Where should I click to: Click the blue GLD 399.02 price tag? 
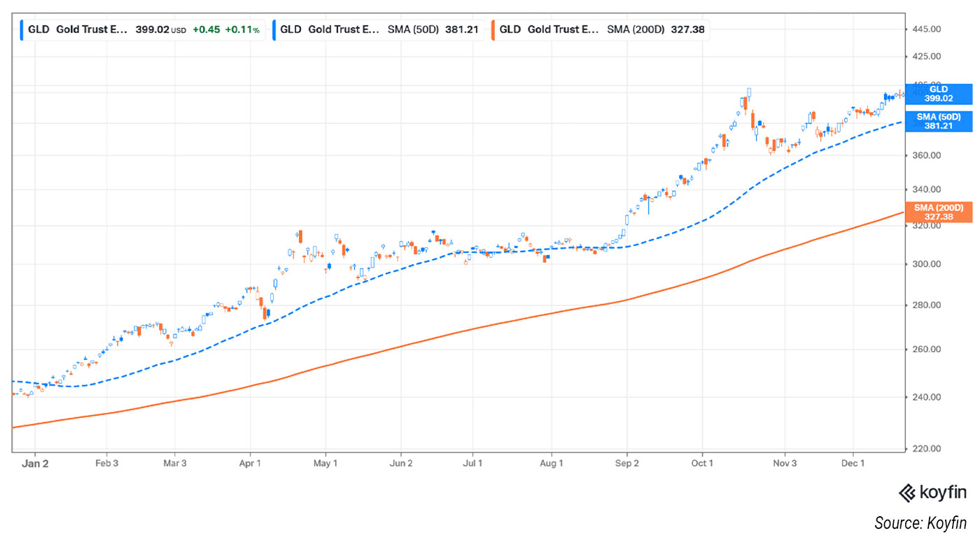(x=938, y=94)
